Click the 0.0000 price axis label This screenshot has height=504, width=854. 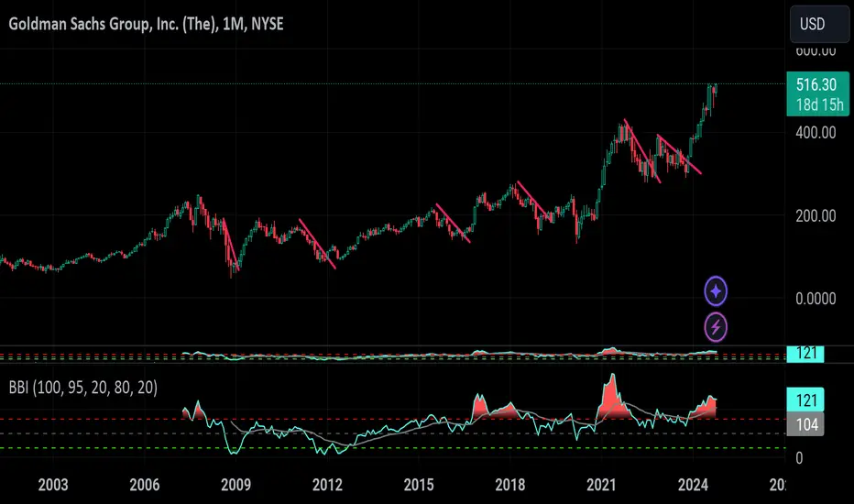[x=816, y=299]
